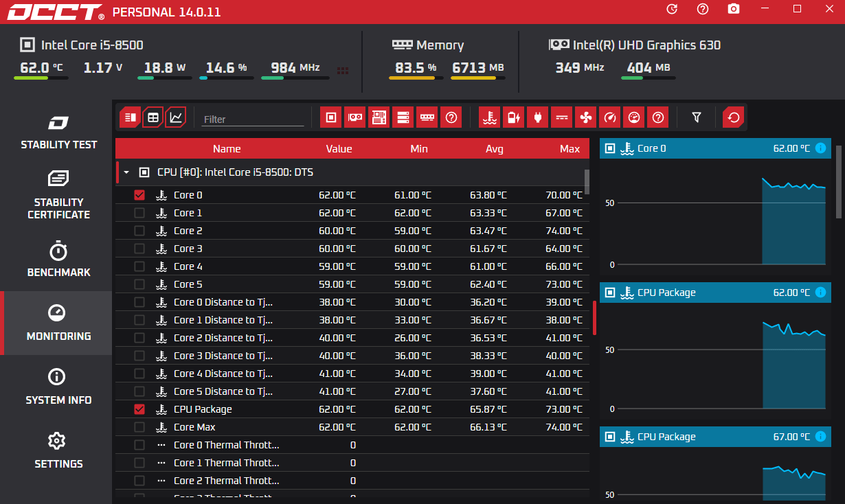Uncheck the CPU Package checkbox

tap(139, 409)
